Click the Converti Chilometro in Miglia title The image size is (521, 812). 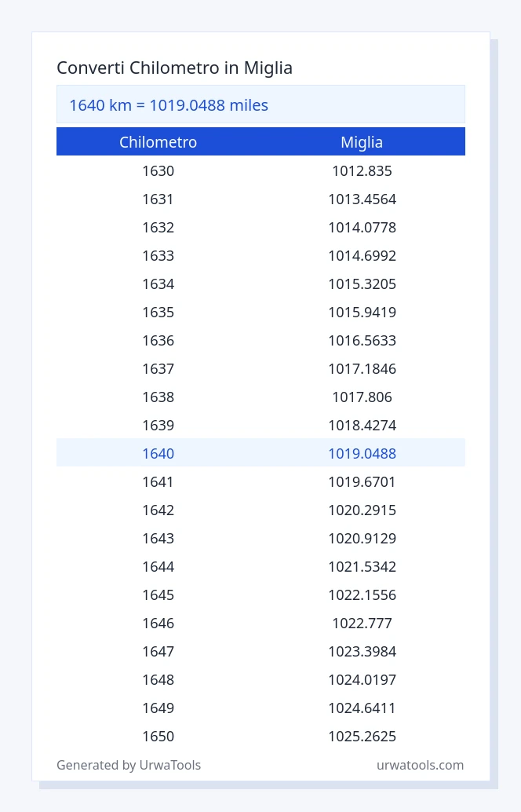174,68
